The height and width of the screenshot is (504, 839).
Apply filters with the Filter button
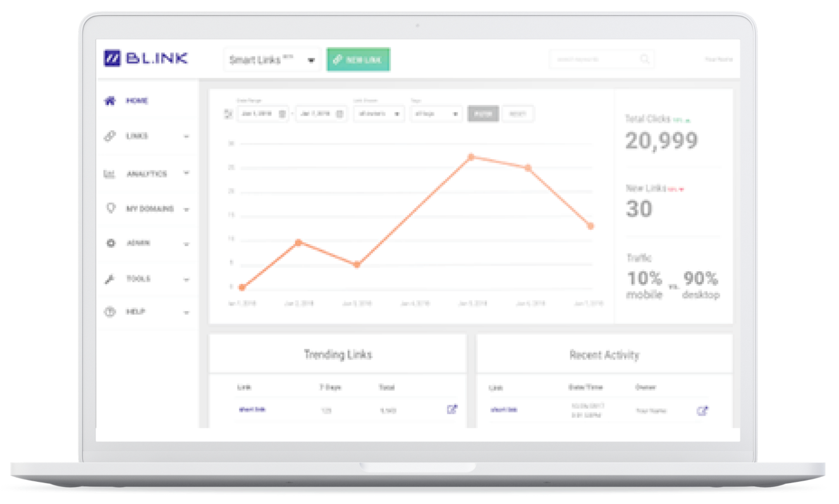(x=483, y=114)
